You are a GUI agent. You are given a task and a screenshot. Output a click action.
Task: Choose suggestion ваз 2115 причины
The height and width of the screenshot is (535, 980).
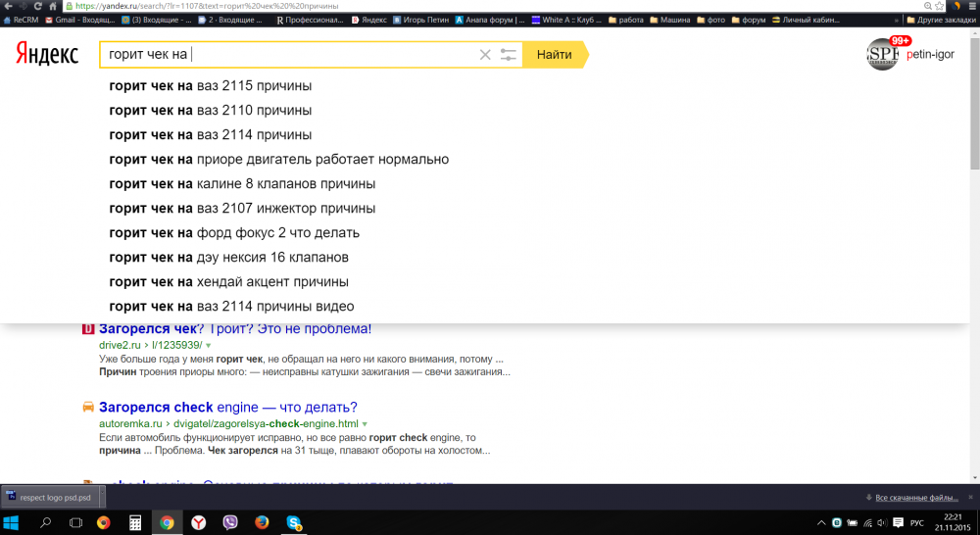point(210,85)
